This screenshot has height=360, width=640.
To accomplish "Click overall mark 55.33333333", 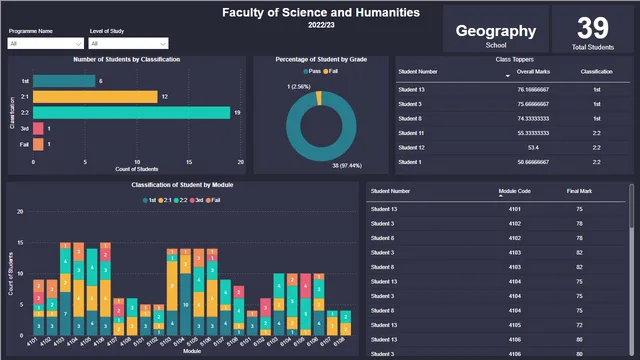I will 533,133.
